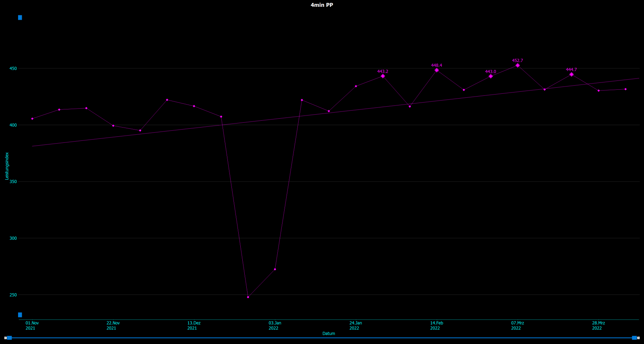Click the 03.Jan 2022 date tick label
Screen dimensions: 644x344
pos(275,325)
